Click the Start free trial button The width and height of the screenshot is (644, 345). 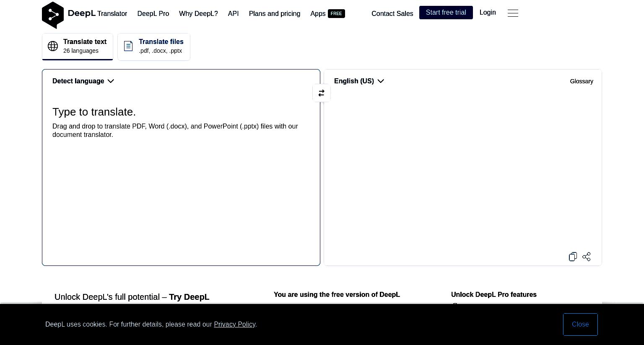tap(446, 13)
